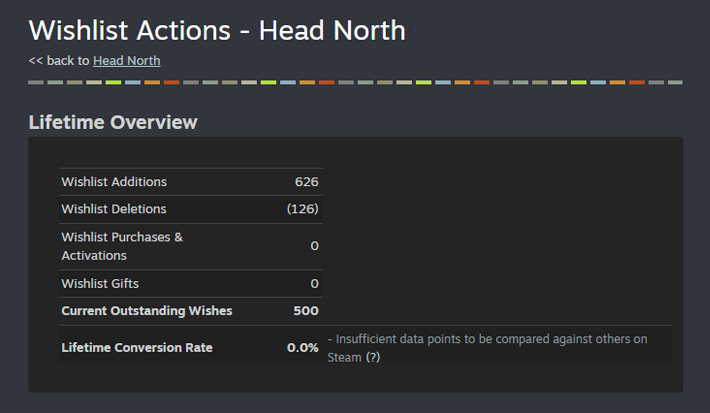Click Wishlist Purchases & Activations label
The height and width of the screenshot is (413, 710).
click(x=122, y=246)
